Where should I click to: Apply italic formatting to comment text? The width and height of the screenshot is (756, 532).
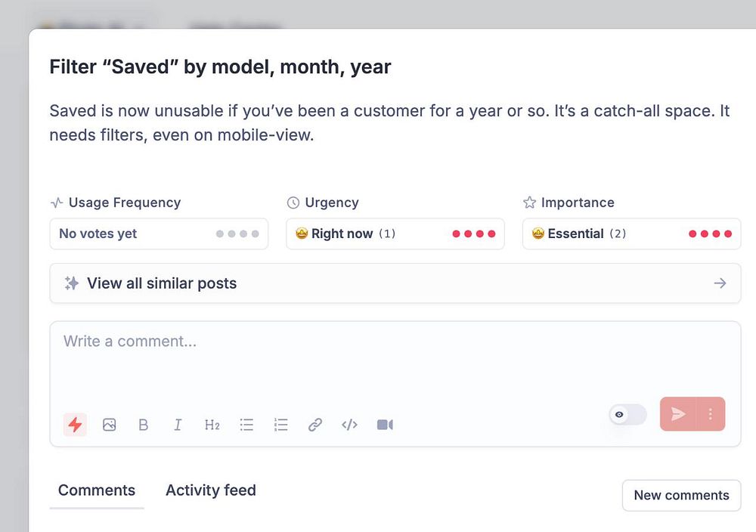(178, 425)
